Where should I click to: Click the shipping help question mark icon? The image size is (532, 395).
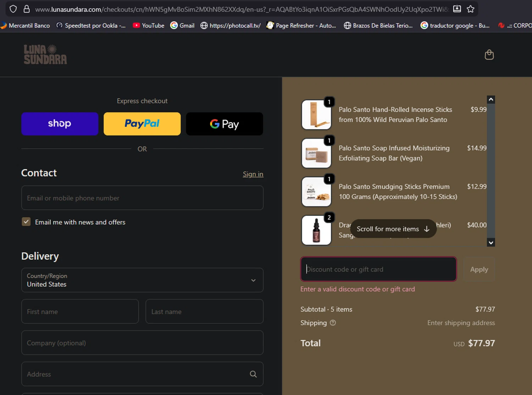[333, 323]
